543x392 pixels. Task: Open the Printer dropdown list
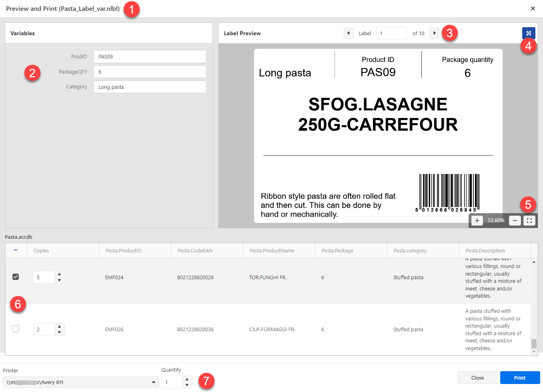point(153,382)
